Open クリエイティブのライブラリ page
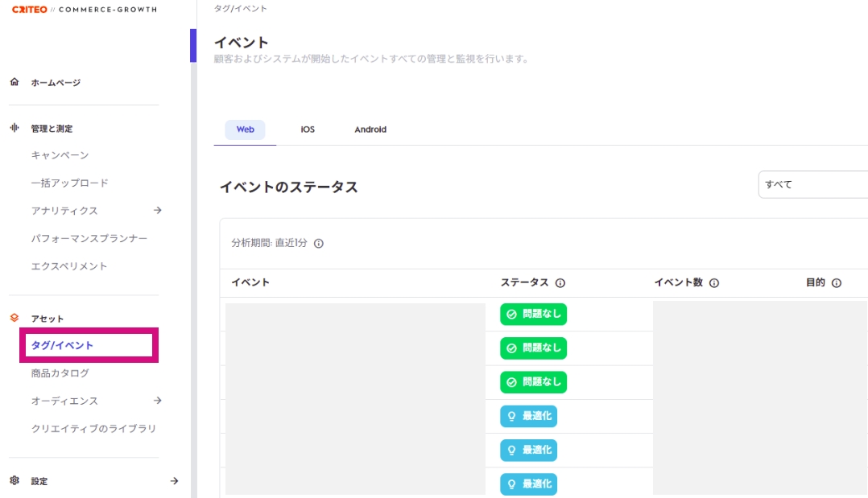Viewport: 868px width, 498px height. pos(93,428)
